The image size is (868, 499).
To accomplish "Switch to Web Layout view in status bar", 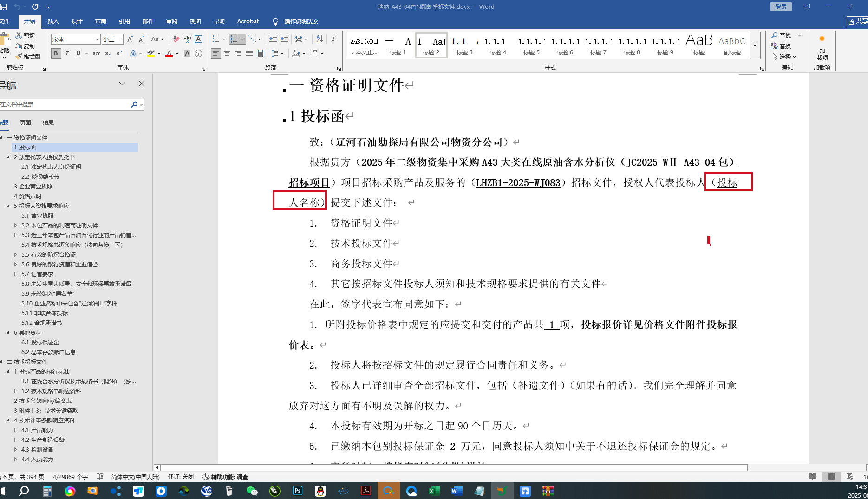I will [849, 477].
